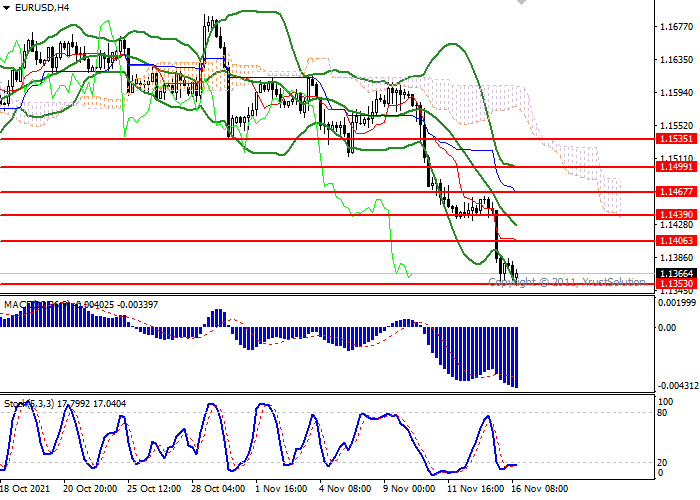Click the Stochastic 80 level label

pos(662,413)
